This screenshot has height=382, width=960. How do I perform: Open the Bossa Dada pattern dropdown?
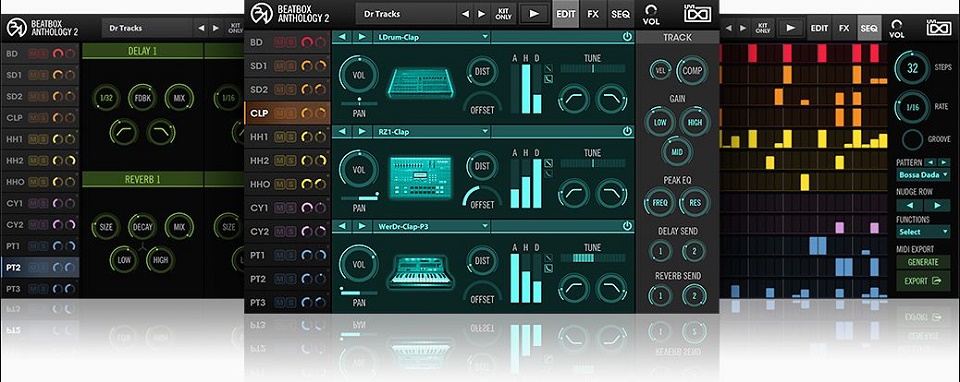(x=923, y=175)
